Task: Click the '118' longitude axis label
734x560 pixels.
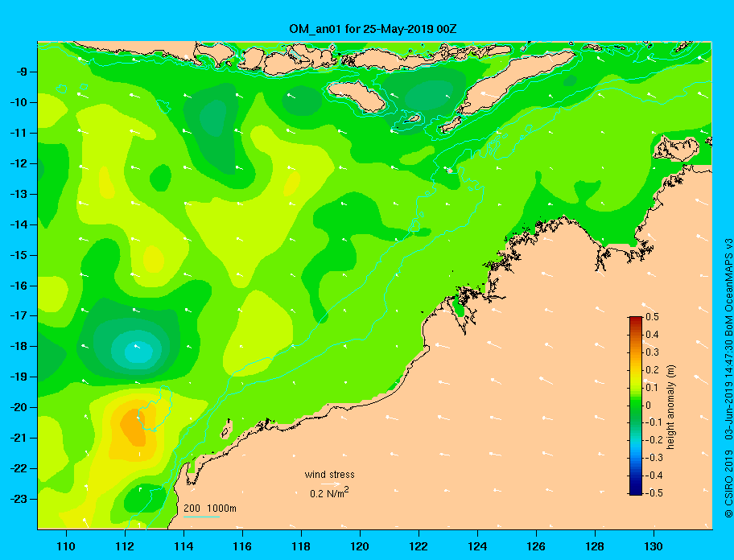Action: (301, 546)
